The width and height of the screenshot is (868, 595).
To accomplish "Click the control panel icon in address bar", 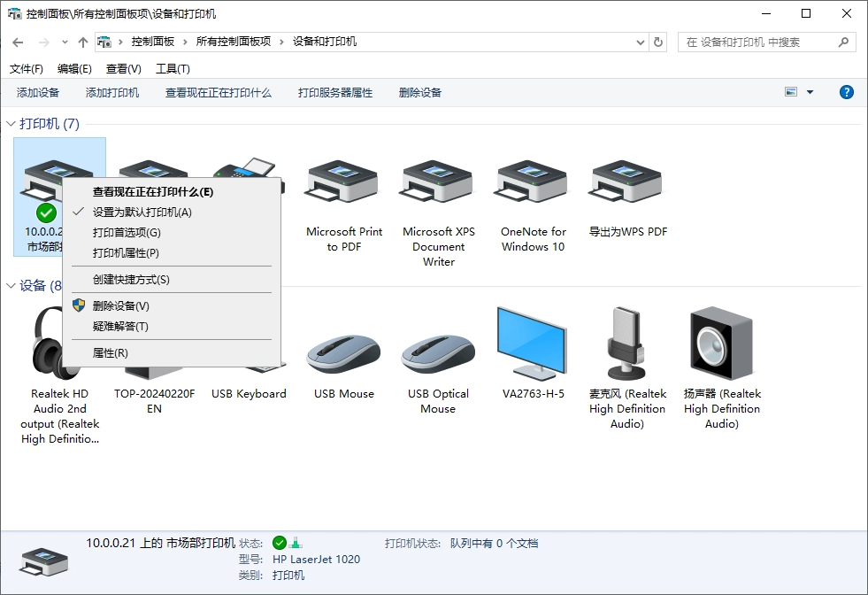I will (x=104, y=42).
